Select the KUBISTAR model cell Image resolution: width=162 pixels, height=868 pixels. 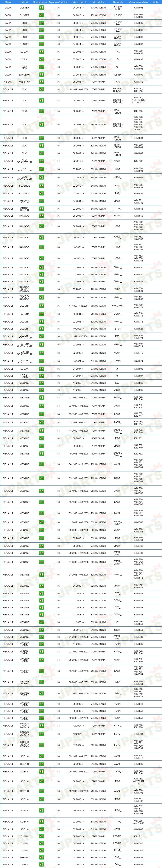tap(24, 82)
